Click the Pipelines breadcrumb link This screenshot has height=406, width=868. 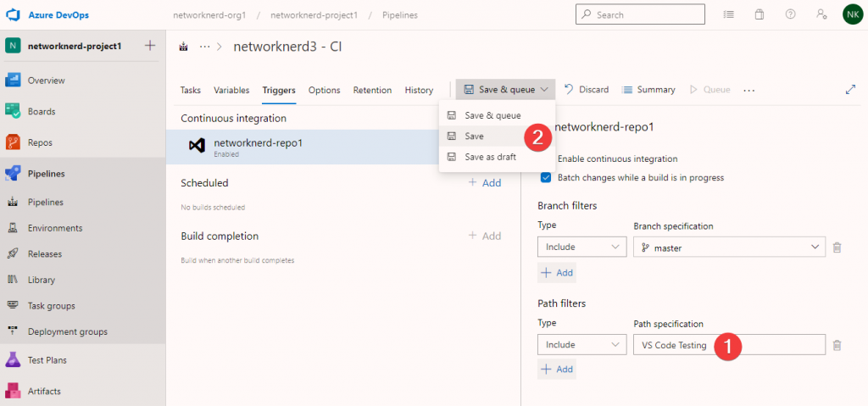click(400, 15)
